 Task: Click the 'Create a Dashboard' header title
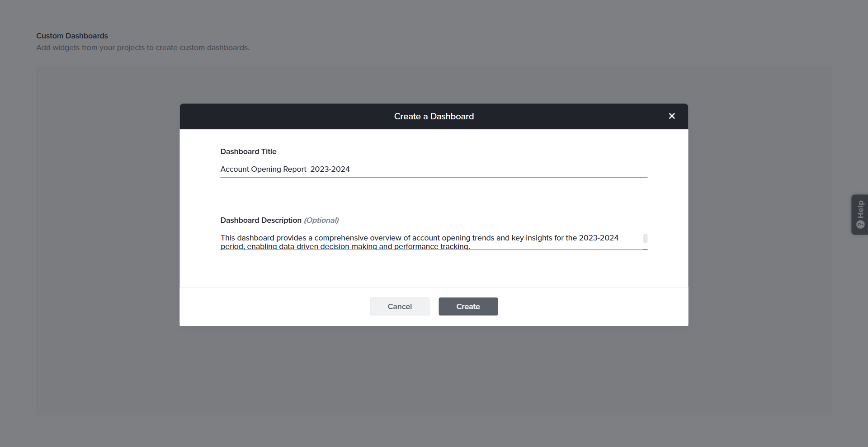point(434,117)
